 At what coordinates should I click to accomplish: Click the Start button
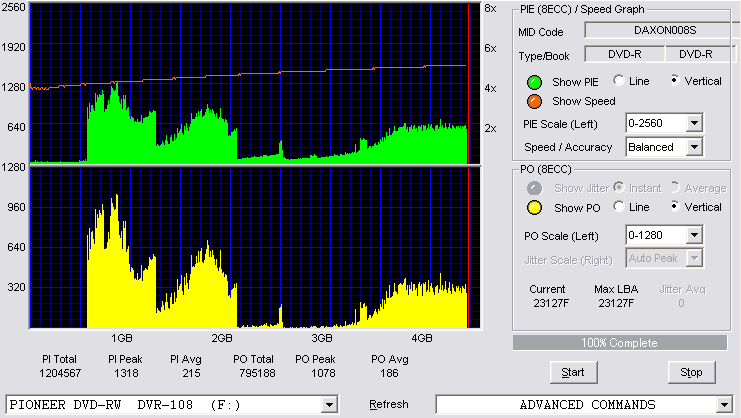(574, 373)
